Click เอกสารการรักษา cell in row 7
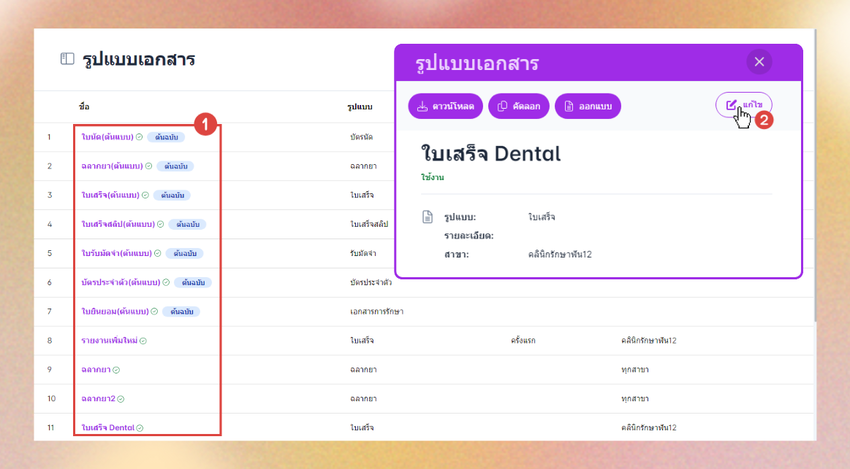 coord(377,312)
